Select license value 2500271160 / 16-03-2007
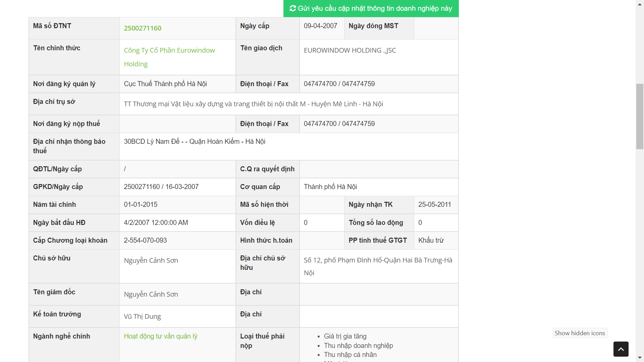Screen dimensions: 644x362 [x=161, y=187]
